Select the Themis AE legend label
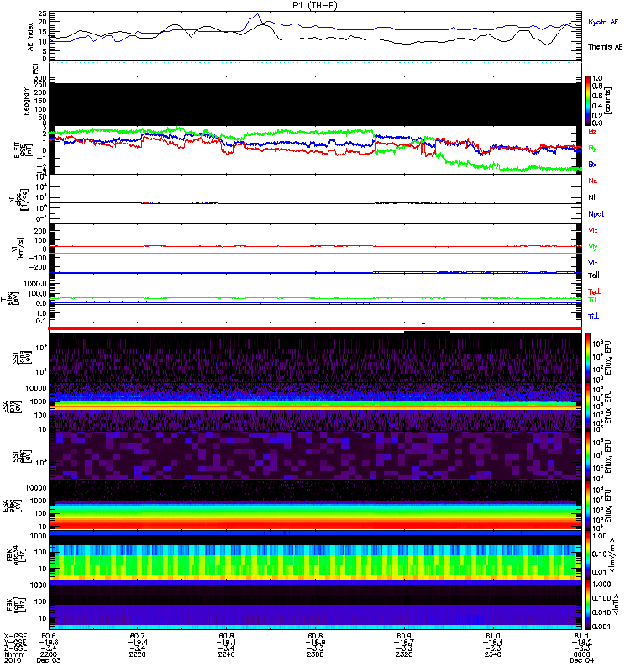Screen dimensions: 630x672 [605, 47]
